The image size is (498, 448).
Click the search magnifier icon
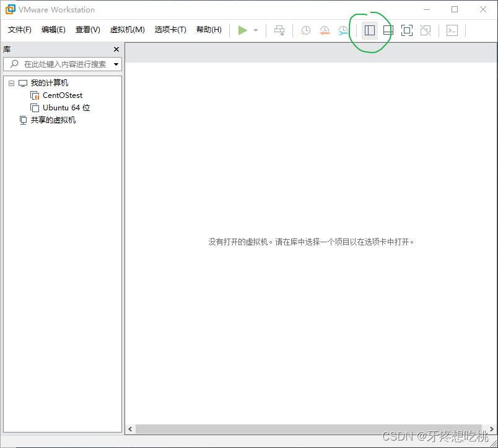click(x=14, y=64)
